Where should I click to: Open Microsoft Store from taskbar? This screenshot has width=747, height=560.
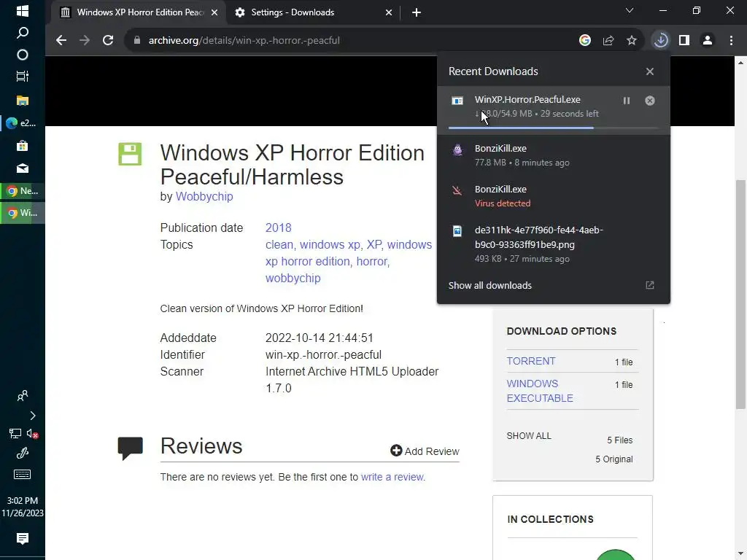(23, 146)
